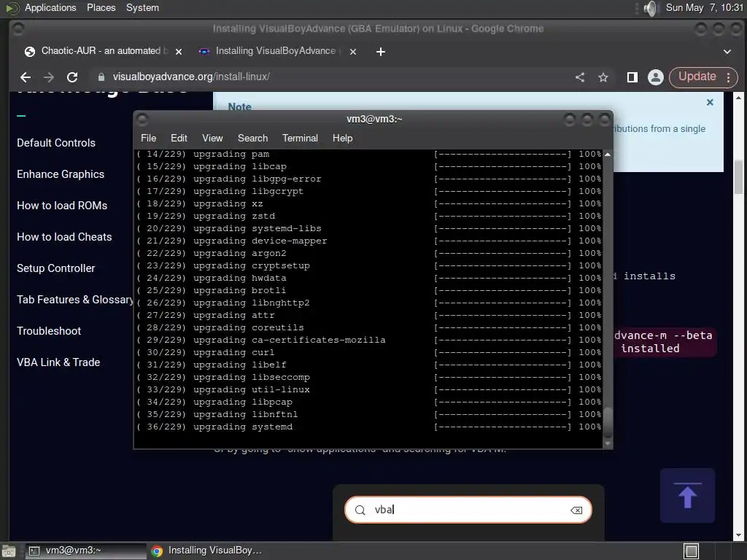Screen dimensions: 747x560
Task: Click the show desktop icon in the bottom panel
Action: pos(9,551)
